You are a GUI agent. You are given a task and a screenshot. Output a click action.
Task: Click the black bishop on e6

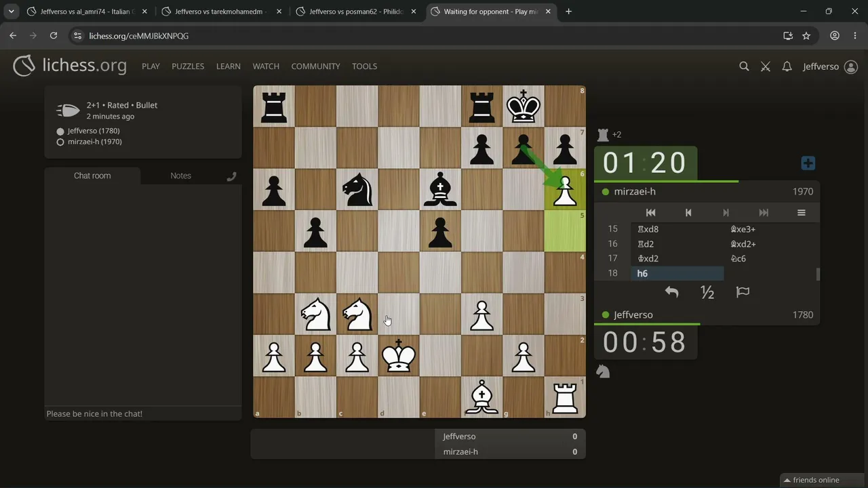[x=441, y=189]
